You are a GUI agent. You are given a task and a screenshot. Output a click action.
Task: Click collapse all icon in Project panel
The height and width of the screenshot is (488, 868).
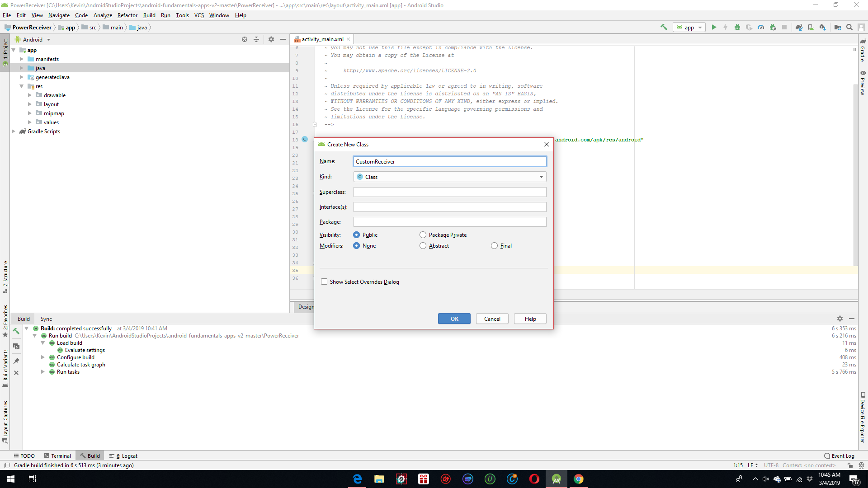[256, 39]
